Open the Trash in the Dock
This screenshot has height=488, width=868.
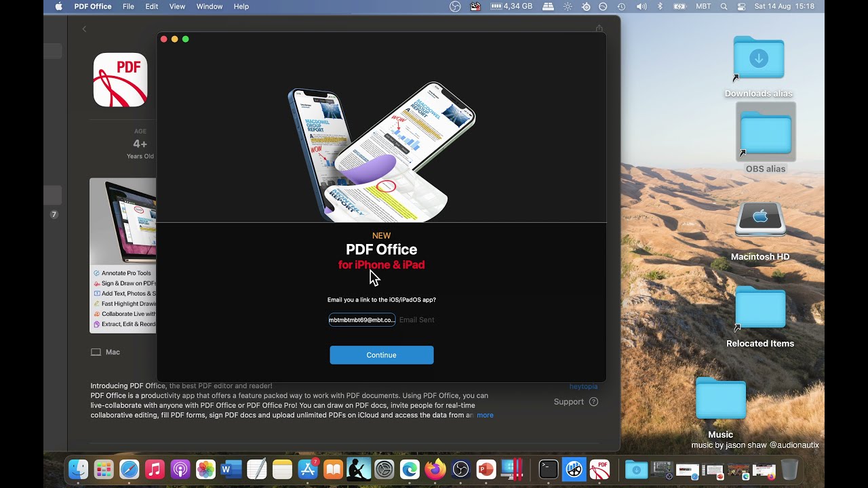click(789, 469)
